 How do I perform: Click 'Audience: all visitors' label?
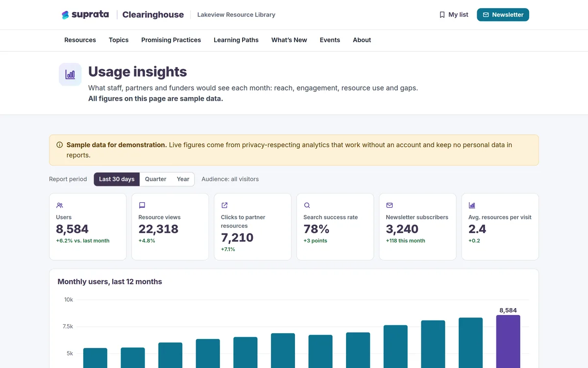pyautogui.click(x=230, y=179)
